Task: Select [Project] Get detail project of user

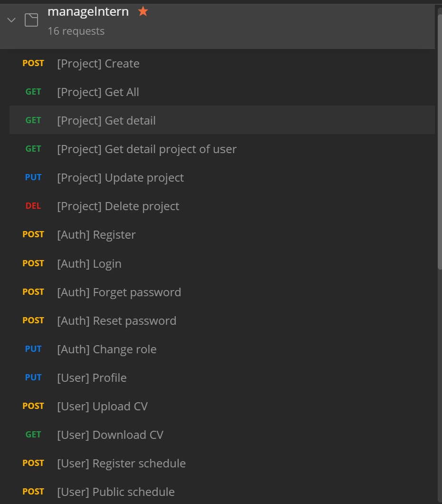Action: click(146, 149)
